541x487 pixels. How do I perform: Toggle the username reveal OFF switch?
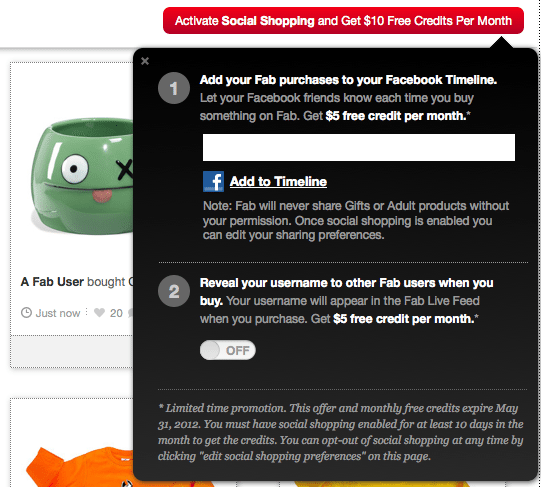tap(228, 350)
